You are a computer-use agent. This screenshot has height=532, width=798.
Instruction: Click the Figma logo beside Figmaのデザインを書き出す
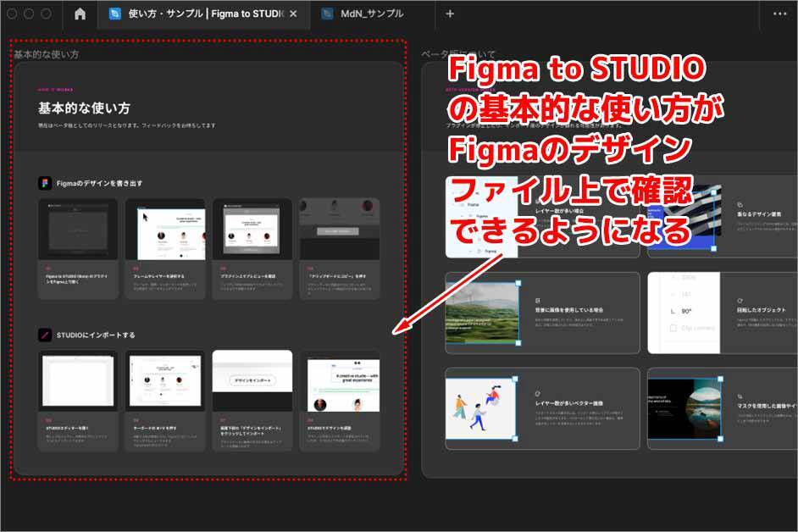click(45, 183)
